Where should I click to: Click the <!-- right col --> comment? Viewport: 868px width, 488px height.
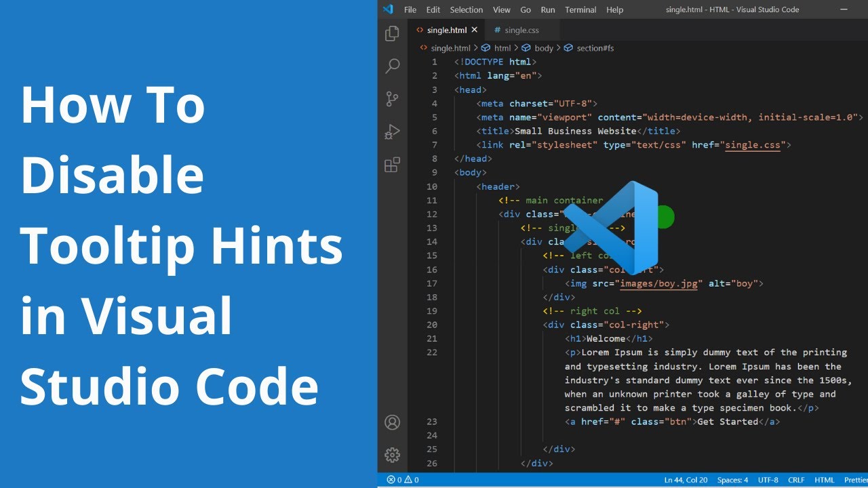592,311
